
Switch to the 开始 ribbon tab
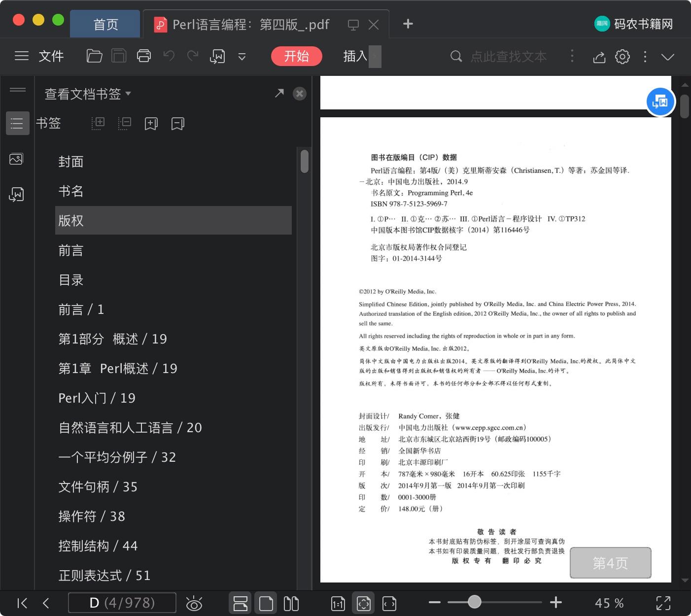(x=297, y=56)
